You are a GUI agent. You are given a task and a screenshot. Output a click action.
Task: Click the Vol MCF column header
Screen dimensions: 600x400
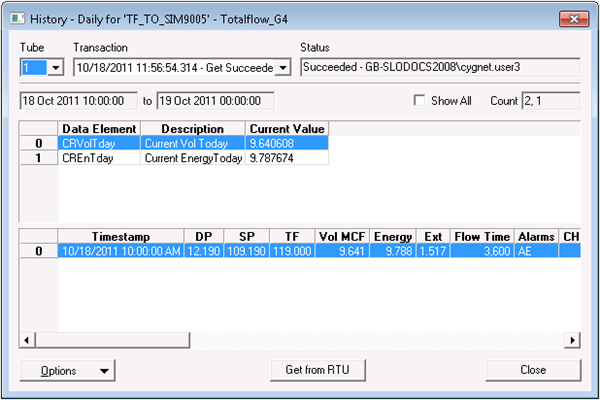[x=342, y=237]
